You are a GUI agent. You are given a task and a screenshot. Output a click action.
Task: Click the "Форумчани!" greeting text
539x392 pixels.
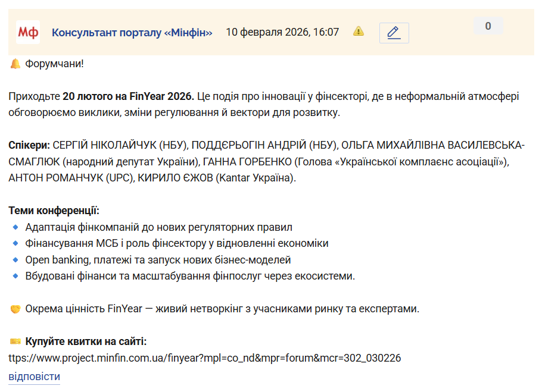(x=55, y=64)
